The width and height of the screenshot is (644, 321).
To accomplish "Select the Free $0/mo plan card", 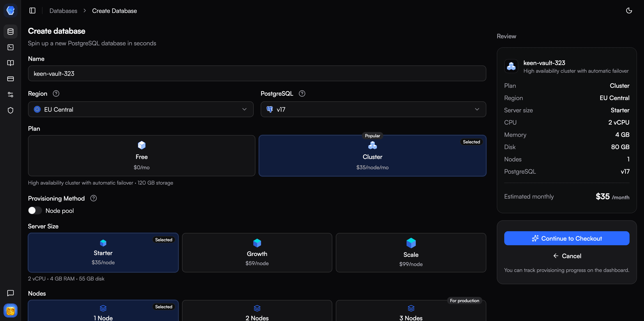I will tap(142, 155).
